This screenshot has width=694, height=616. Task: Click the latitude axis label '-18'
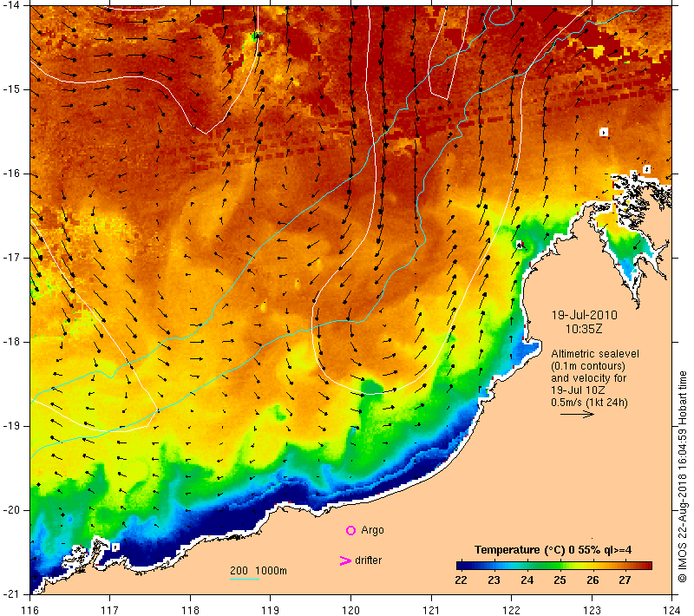[11, 342]
